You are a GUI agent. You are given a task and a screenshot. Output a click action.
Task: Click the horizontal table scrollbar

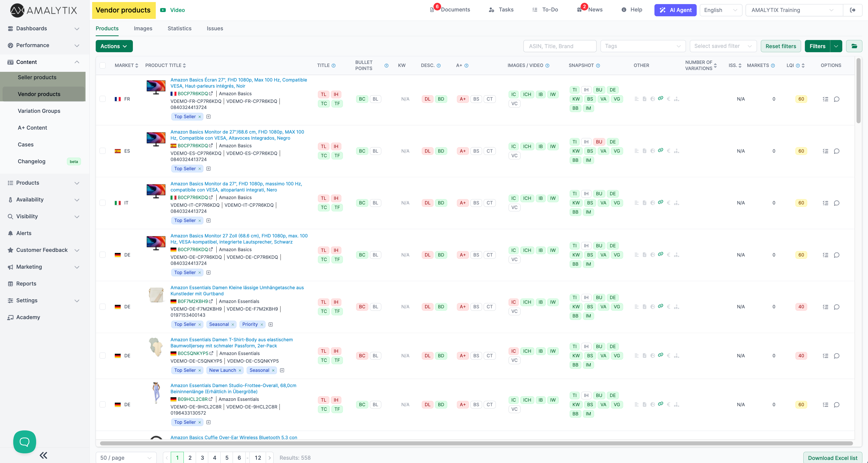pos(476,443)
